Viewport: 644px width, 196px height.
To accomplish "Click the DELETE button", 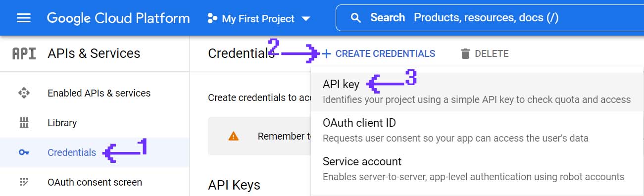I will click(484, 53).
